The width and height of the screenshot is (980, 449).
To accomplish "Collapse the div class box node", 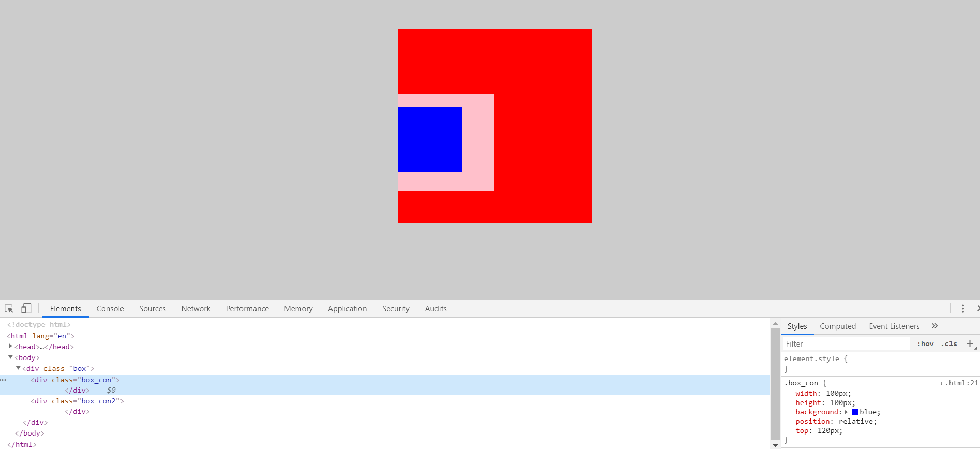I will (18, 368).
